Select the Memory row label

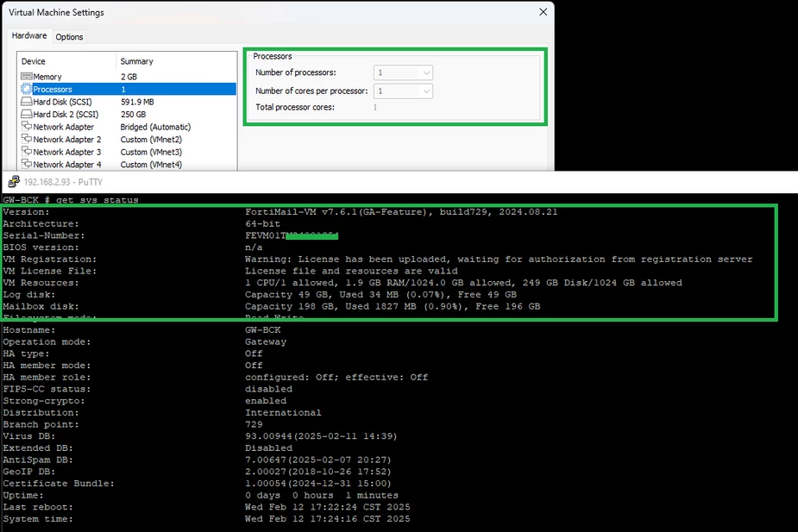pos(47,77)
